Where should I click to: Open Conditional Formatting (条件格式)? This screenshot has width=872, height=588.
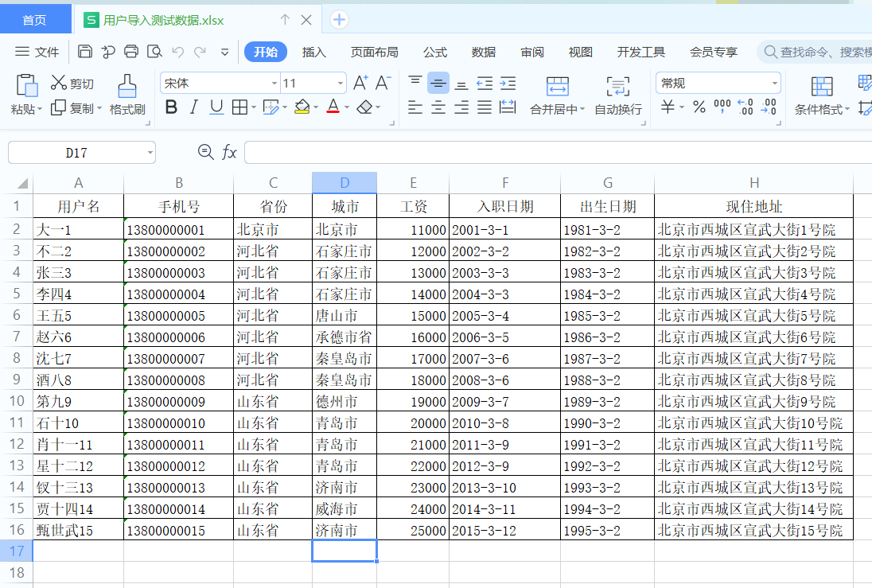click(x=821, y=95)
